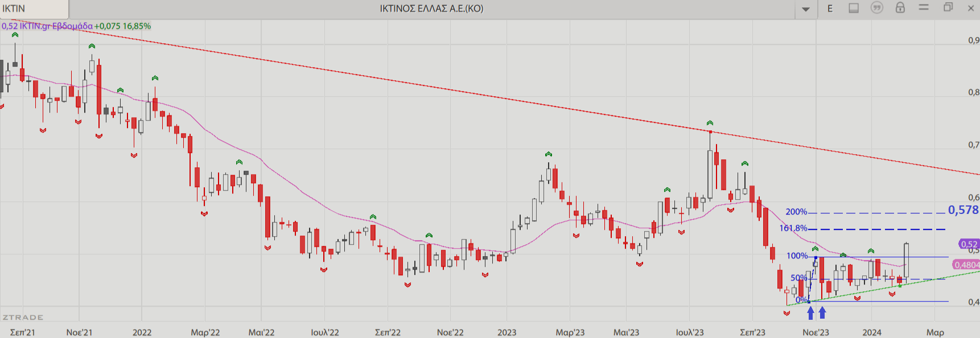Screen dimensions: 980x338
Task: Click the Σεπ'23 date axis label
Action: [753, 332]
